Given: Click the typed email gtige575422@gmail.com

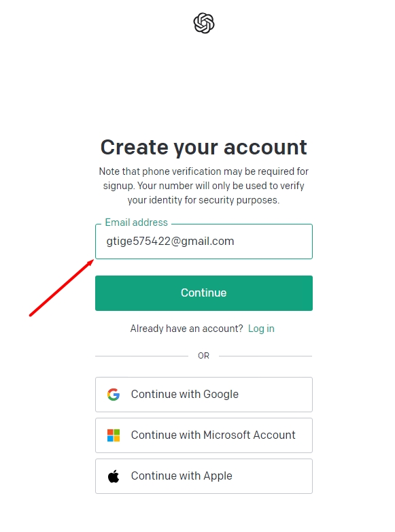Looking at the screenshot, I should pos(170,242).
